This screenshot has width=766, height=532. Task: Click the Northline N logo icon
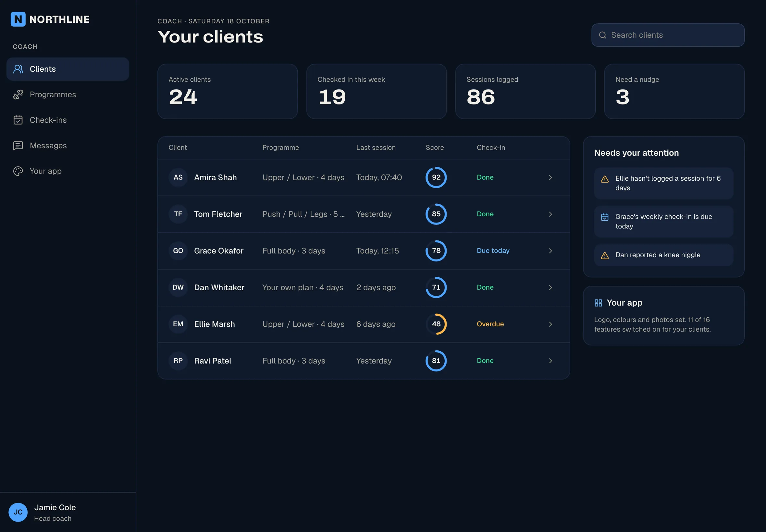click(18, 19)
